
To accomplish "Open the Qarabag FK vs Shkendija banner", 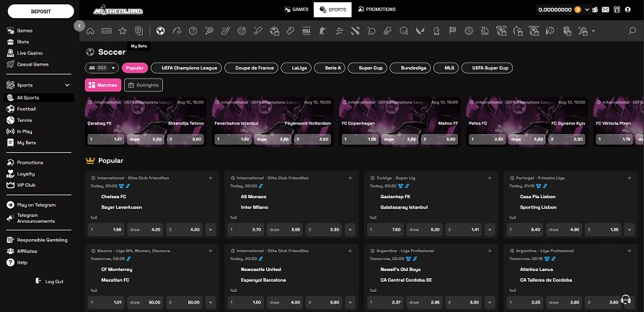I will 146,122.
